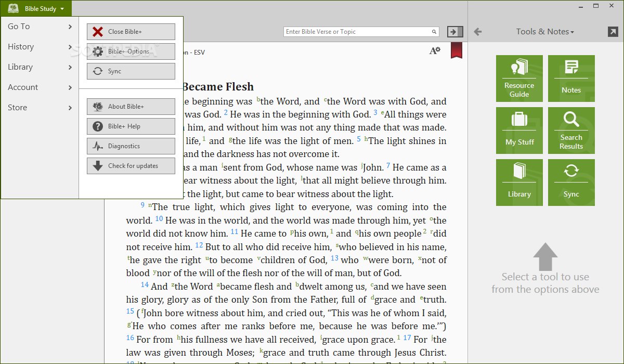Screen dimensions: 624x364
Task: Click cross-reference marker z before 'the Word'
Action: pyautogui.click(x=173, y=285)
